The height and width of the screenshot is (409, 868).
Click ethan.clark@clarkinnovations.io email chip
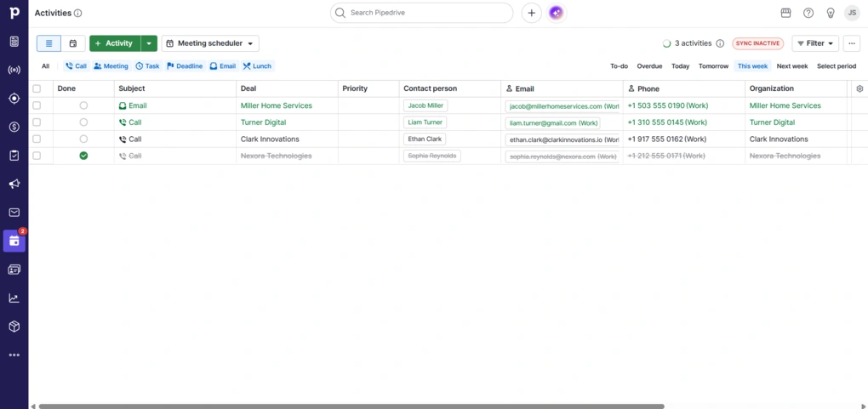562,139
